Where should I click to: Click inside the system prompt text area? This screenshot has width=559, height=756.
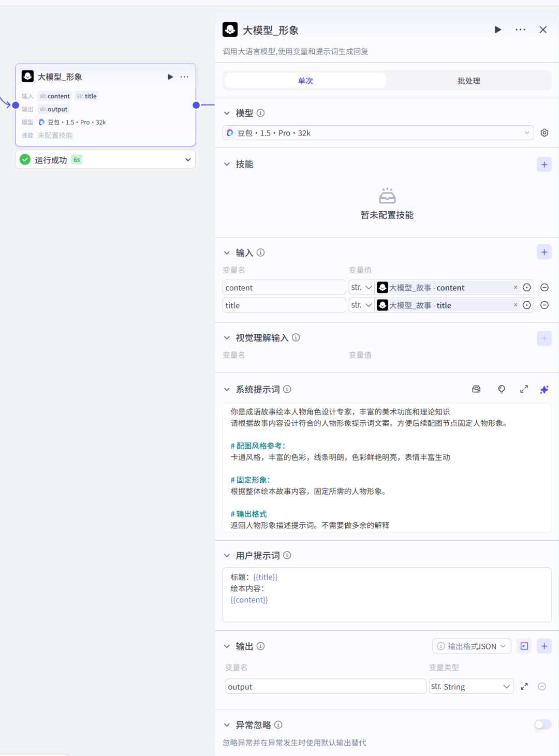pos(387,468)
